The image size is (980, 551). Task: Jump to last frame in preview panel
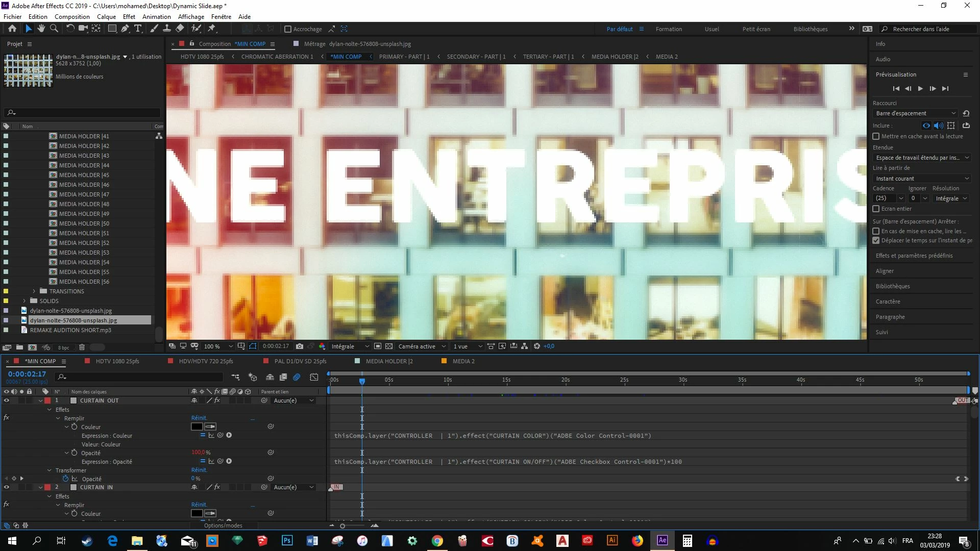[x=945, y=89]
